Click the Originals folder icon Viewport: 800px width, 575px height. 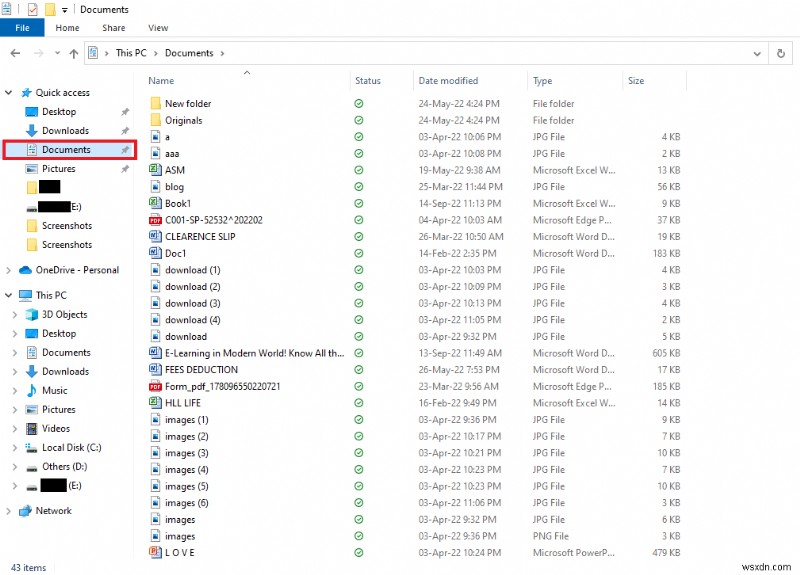[x=156, y=120]
